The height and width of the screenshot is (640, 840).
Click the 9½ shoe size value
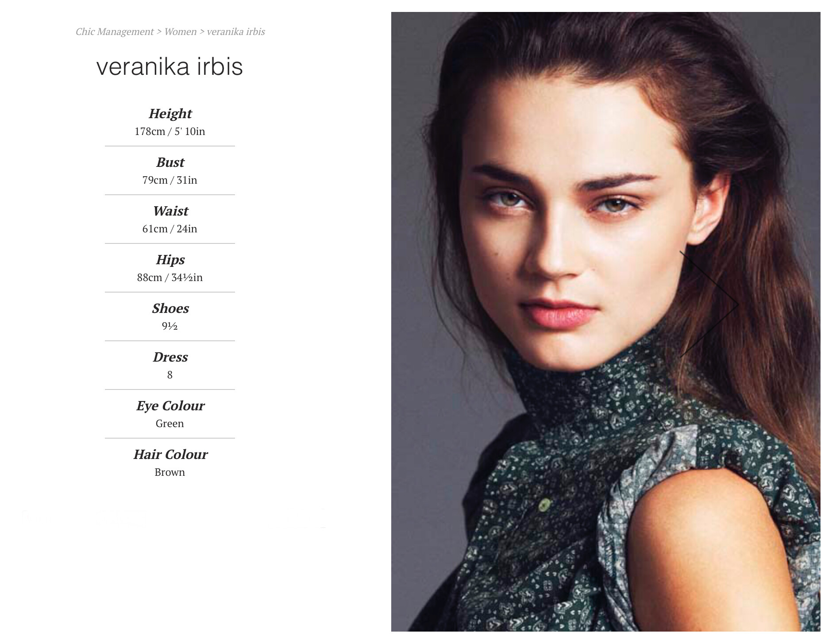(x=170, y=326)
